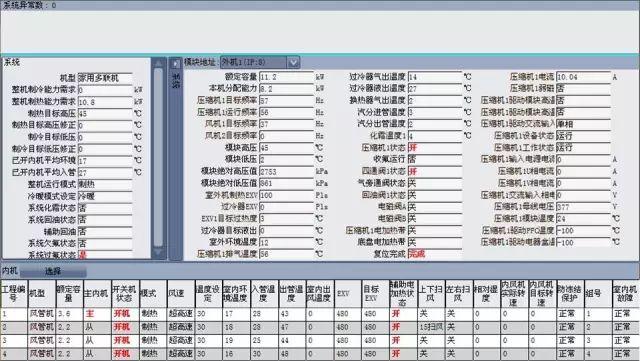
Task: Click the 风管机 cell in row 3
Action: tap(42, 340)
